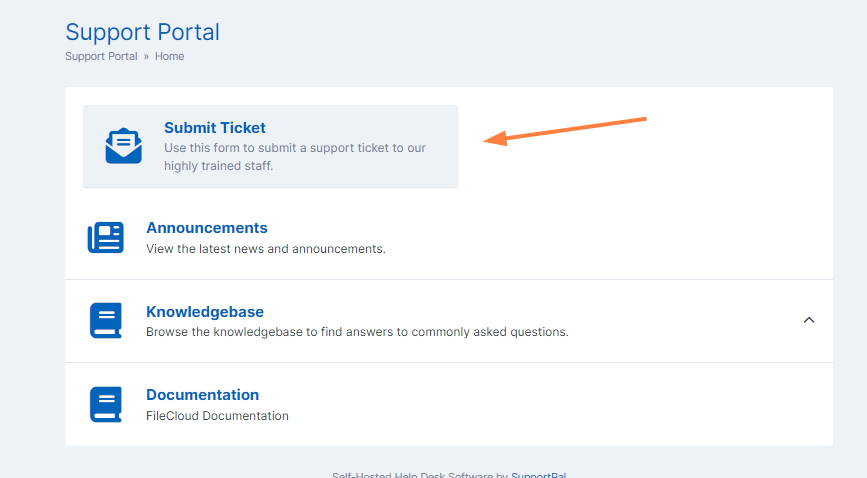Image resolution: width=867 pixels, height=478 pixels.
Task: Click 'View the latest news and announcements' text
Action: pyautogui.click(x=265, y=249)
